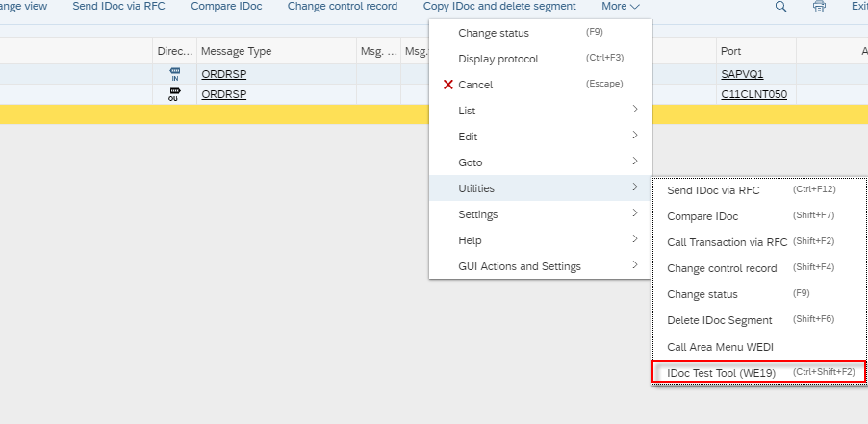Expand the List submenu

pos(540,111)
